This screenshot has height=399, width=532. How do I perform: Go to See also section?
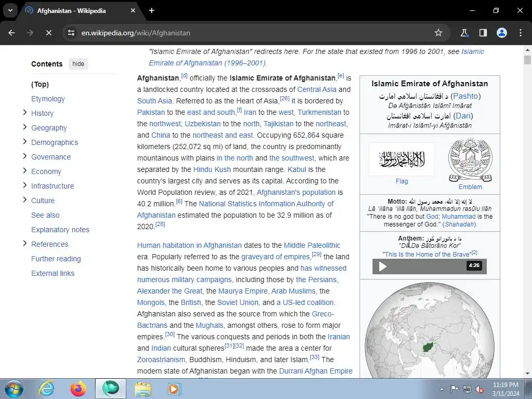coord(45,215)
